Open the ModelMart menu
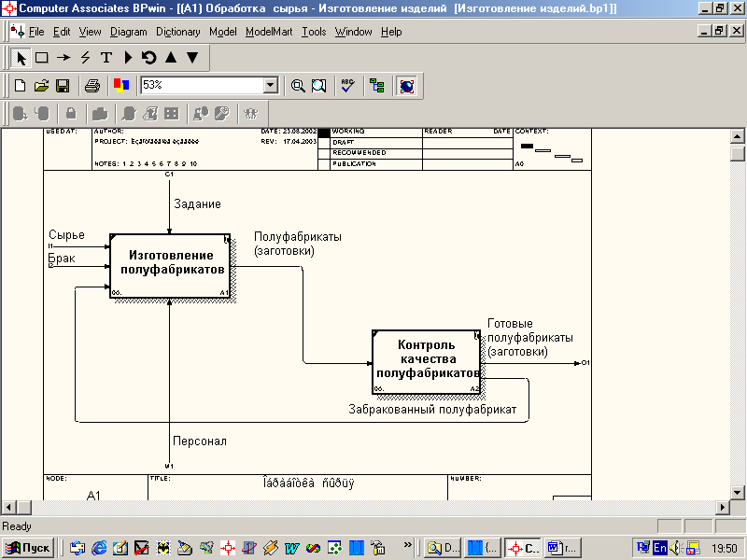Image resolution: width=747 pixels, height=560 pixels. click(x=269, y=32)
